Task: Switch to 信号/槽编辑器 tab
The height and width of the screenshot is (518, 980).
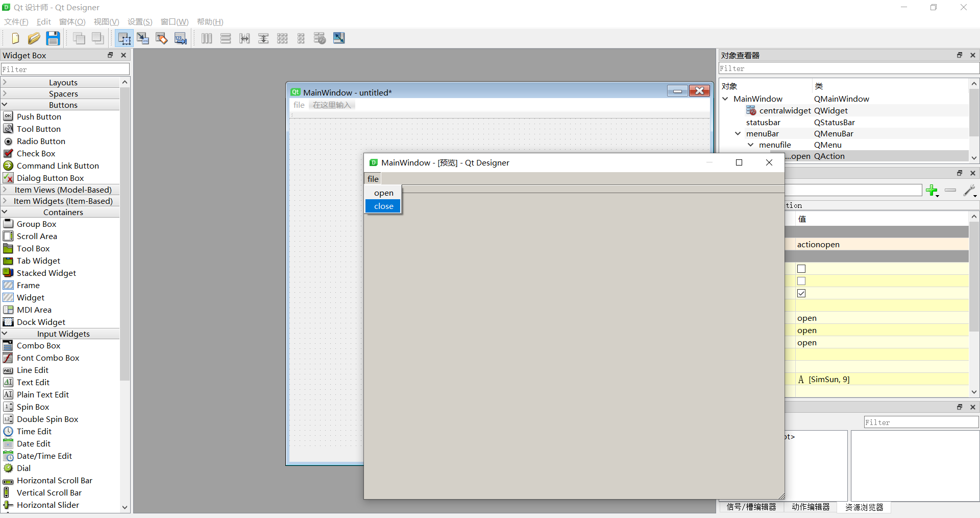Action: click(751, 507)
